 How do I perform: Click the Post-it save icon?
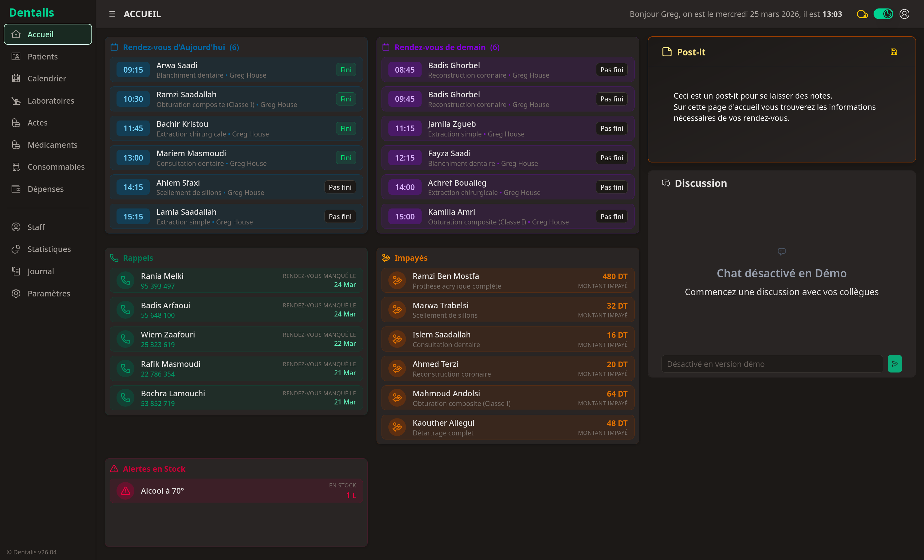(894, 52)
